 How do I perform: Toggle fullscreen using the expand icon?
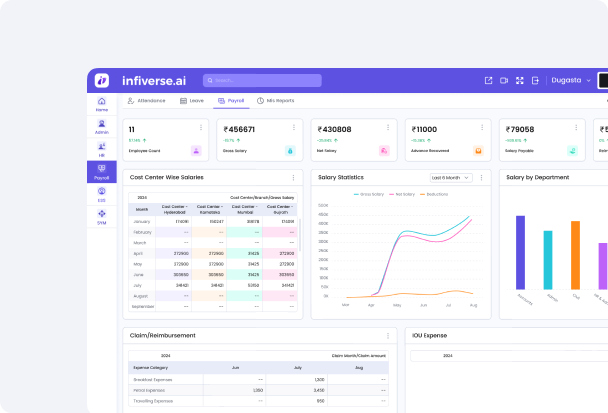tap(520, 80)
